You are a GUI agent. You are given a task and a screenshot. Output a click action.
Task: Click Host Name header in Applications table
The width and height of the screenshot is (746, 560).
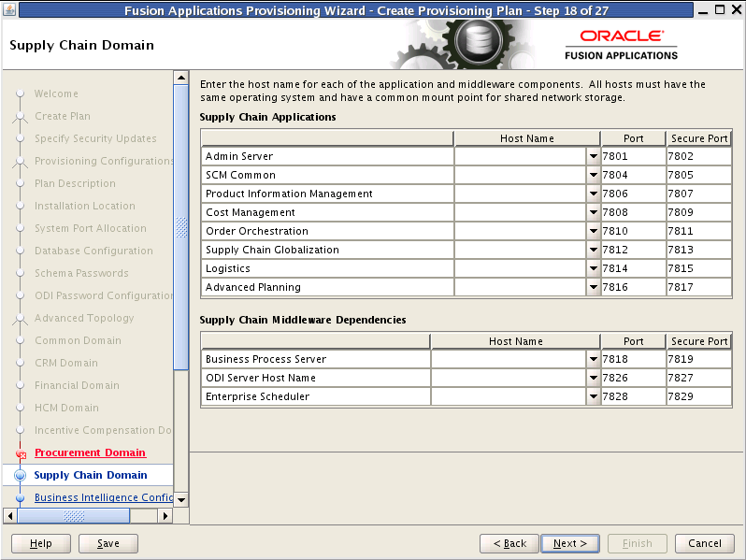527,138
